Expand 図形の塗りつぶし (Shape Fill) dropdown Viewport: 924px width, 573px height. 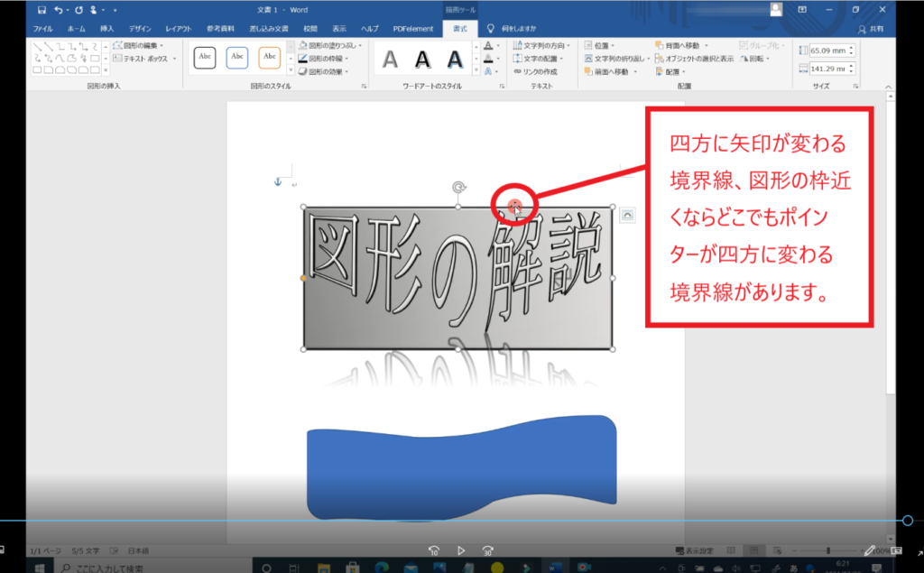[x=330, y=44]
